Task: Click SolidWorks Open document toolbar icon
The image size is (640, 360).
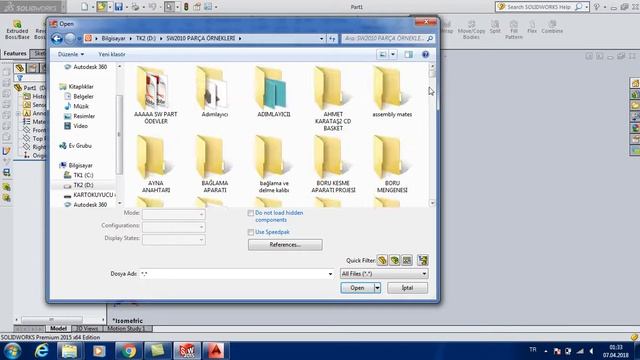Action: pyautogui.click(x=101, y=7)
